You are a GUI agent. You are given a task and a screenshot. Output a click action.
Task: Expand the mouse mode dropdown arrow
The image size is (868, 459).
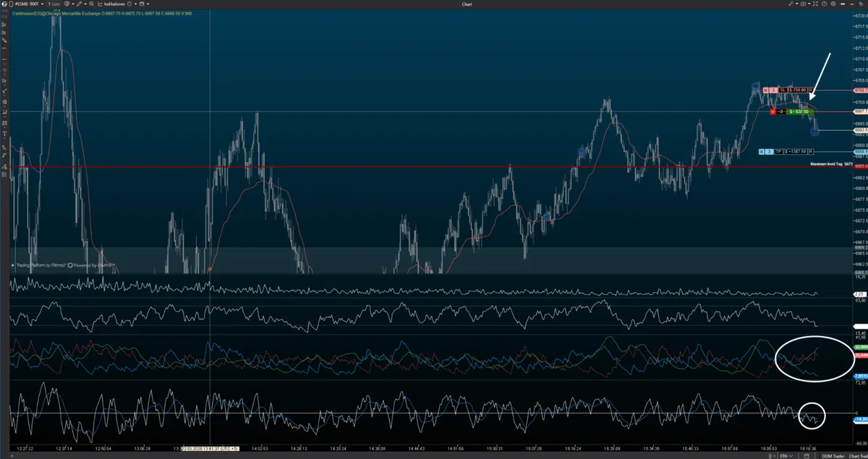tap(135, 4)
